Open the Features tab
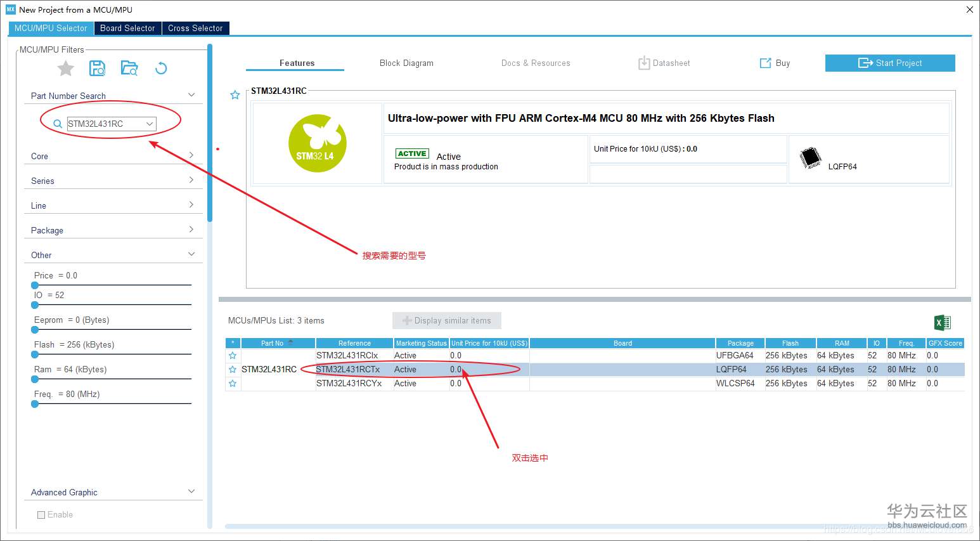 coord(297,63)
